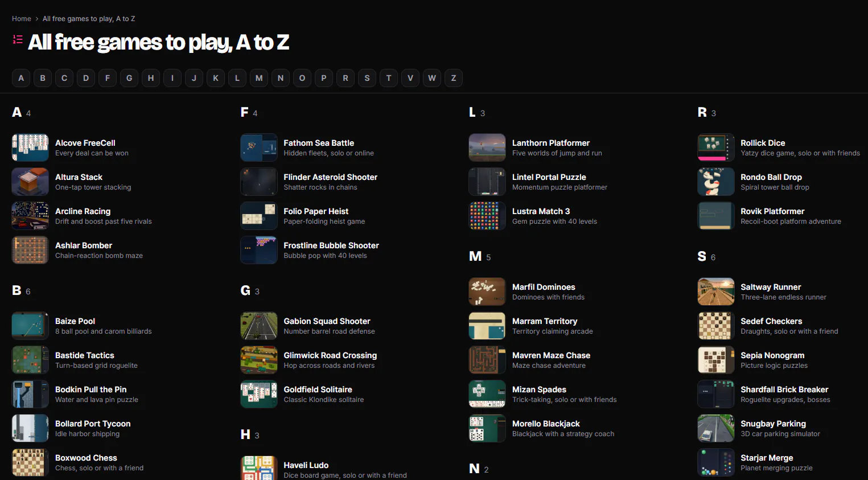
Task: Open the Rovik Platformer link
Action: pyautogui.click(x=773, y=211)
